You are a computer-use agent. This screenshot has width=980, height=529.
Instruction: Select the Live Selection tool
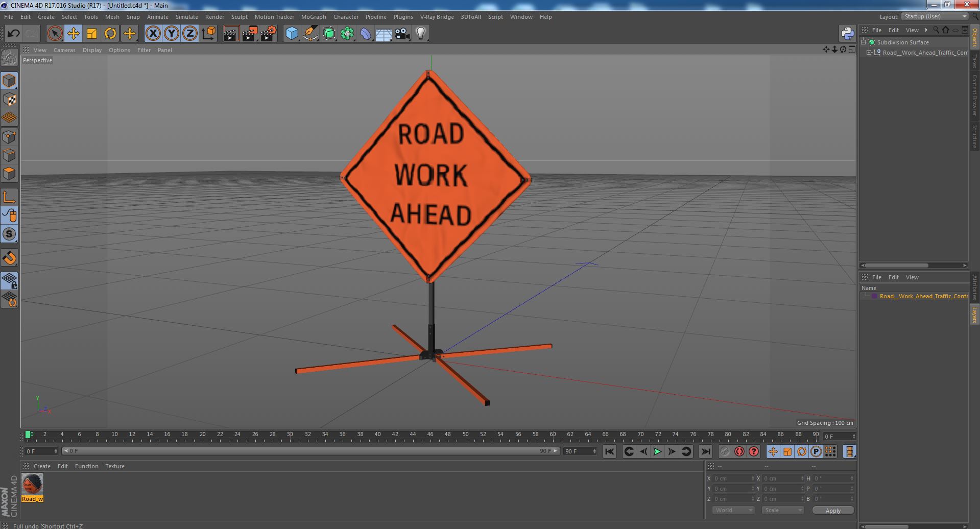(x=55, y=34)
